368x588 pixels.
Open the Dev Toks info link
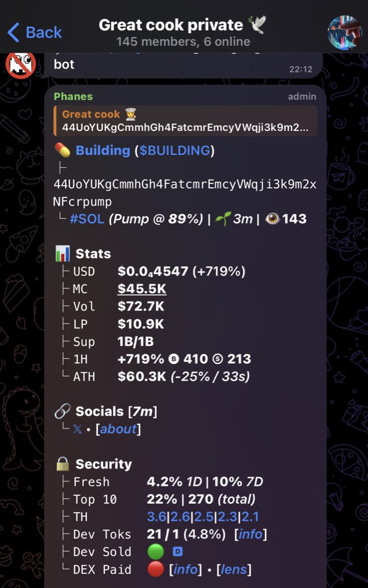tap(250, 535)
